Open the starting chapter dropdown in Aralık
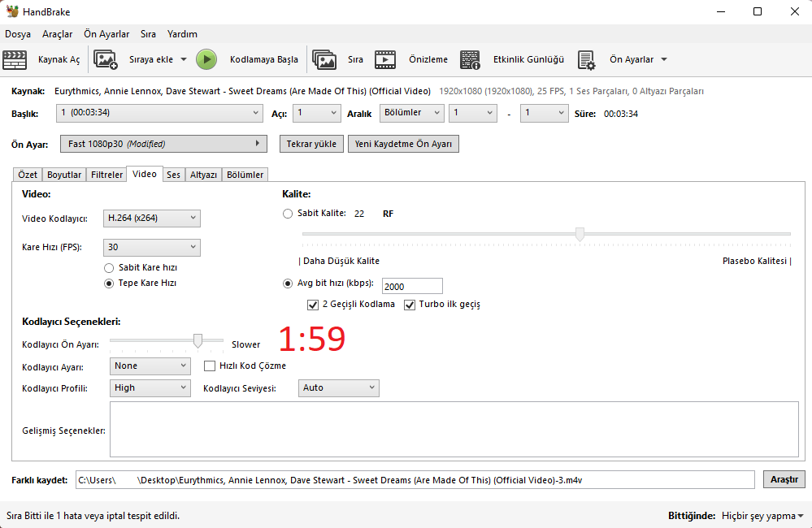The width and height of the screenshot is (812, 528). pos(473,113)
